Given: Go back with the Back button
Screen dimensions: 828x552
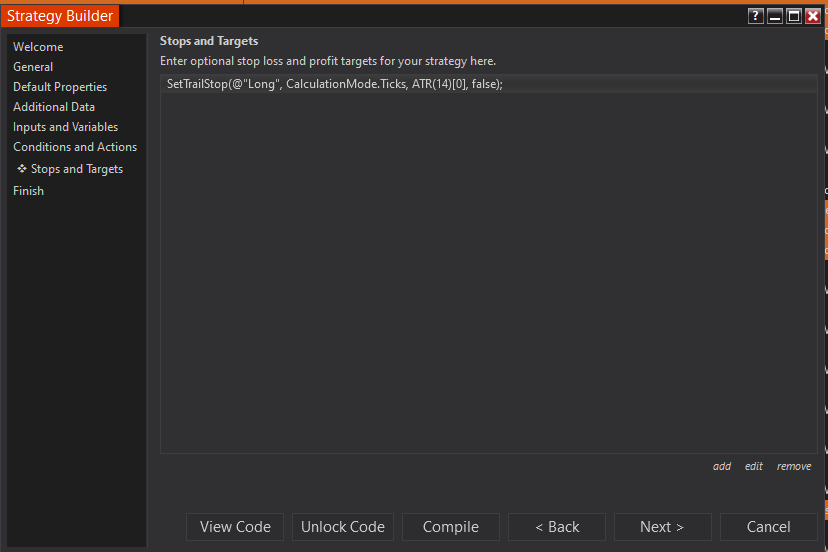Looking at the screenshot, I should pyautogui.click(x=557, y=527).
